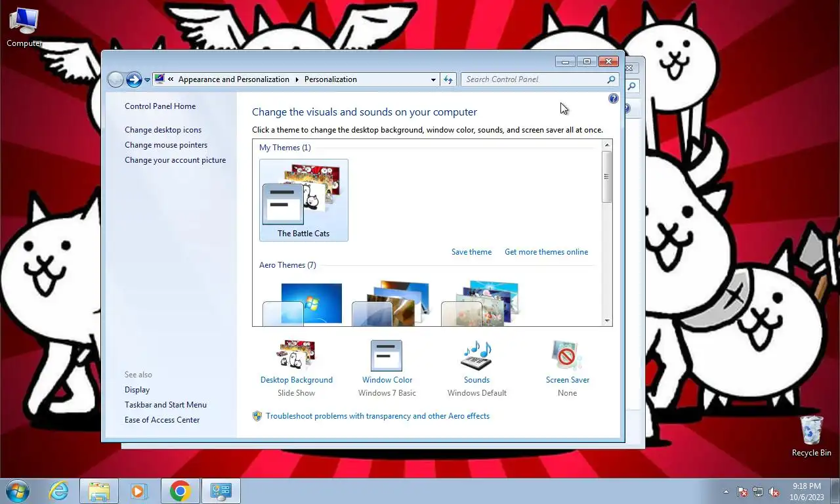
Task: Open the Screen Saver icon
Action: [567, 356]
